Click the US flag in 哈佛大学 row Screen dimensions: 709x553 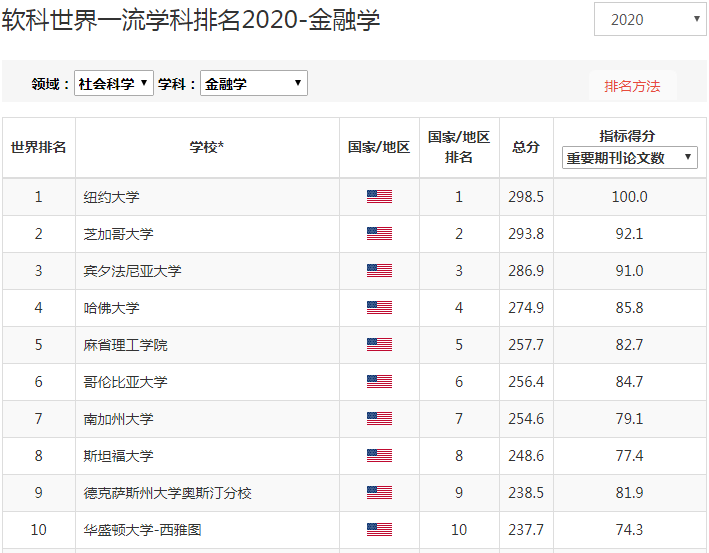click(379, 308)
